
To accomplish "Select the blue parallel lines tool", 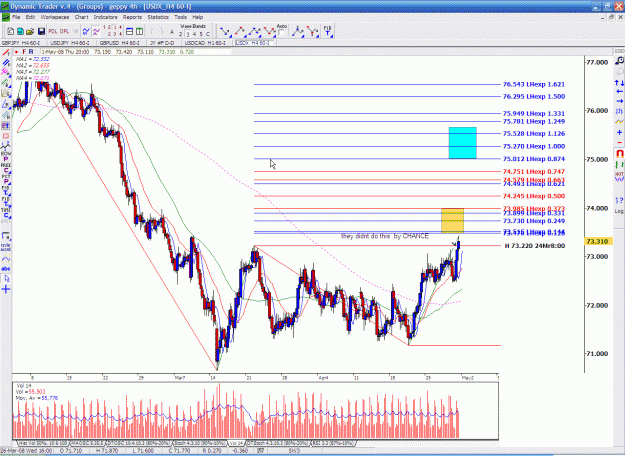I will tap(6, 63).
